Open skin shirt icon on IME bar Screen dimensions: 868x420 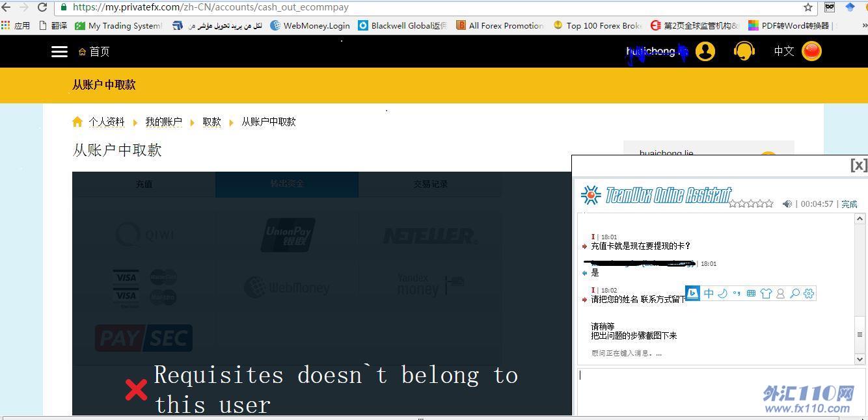point(766,293)
